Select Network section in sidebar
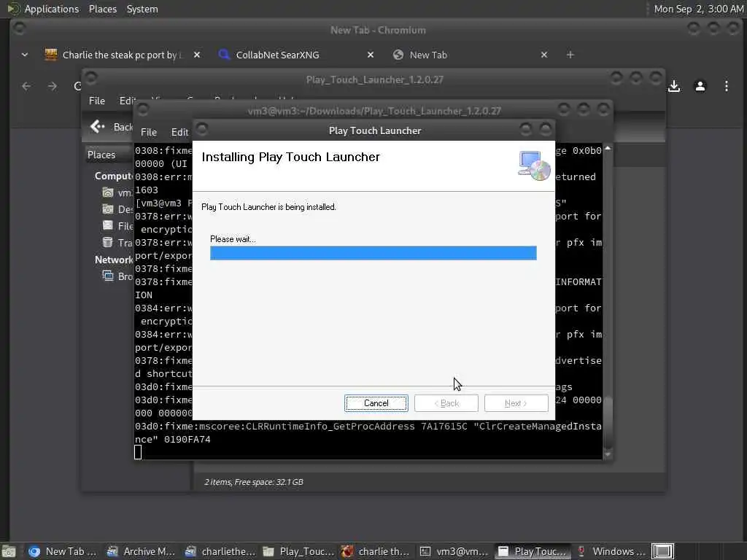This screenshot has width=747, height=560. point(113,260)
